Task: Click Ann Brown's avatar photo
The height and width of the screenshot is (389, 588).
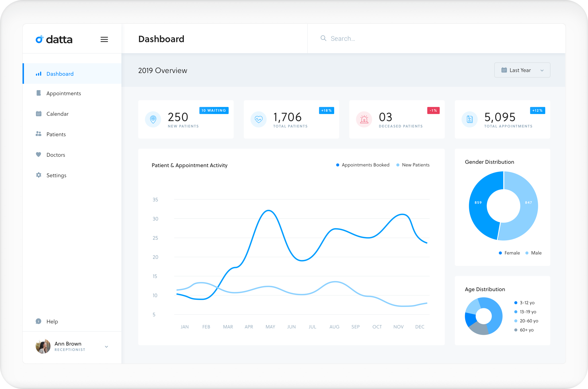Action: click(x=43, y=346)
